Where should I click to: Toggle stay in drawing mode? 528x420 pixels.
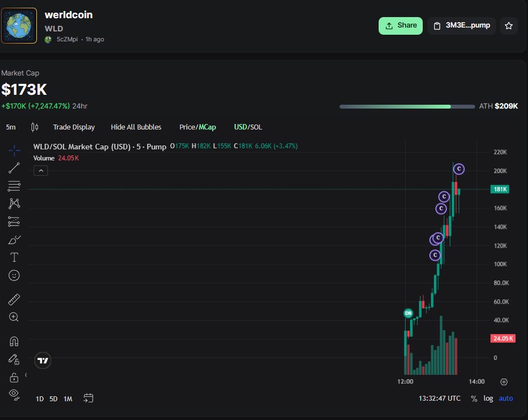(14, 359)
